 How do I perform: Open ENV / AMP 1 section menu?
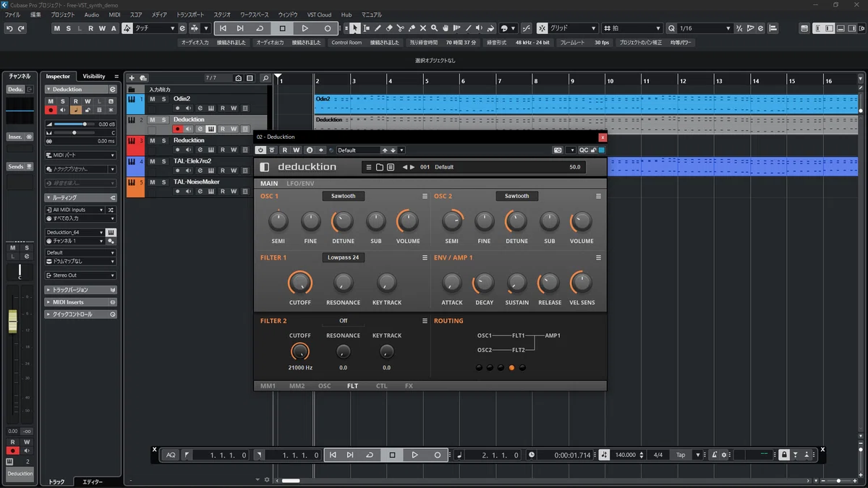[599, 257]
